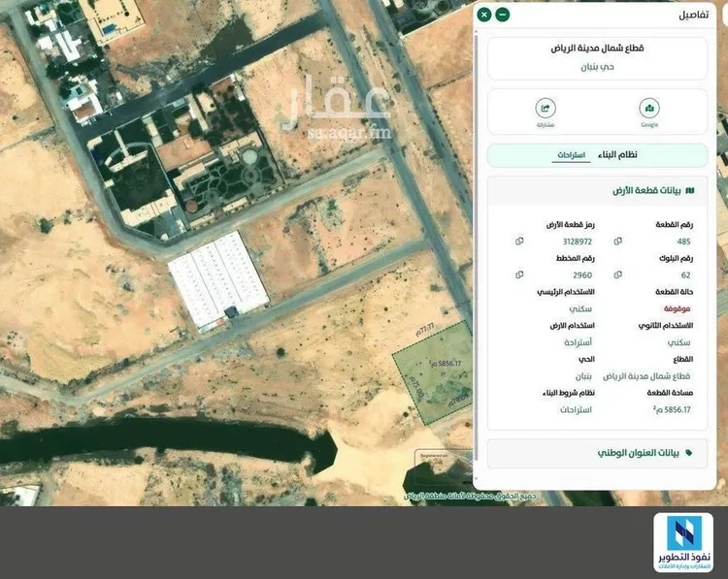Copy block number 62
The width and height of the screenshot is (728, 579).
(x=618, y=274)
